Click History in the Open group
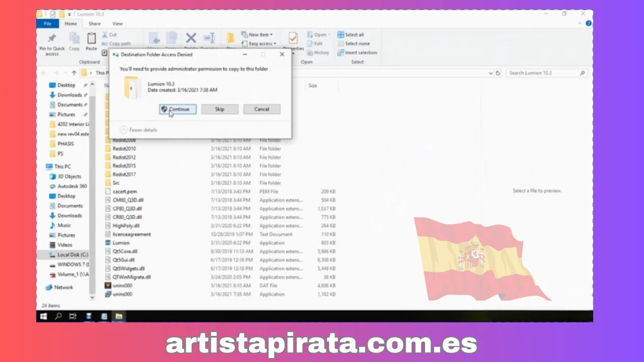The height and width of the screenshot is (362, 644). (318, 53)
